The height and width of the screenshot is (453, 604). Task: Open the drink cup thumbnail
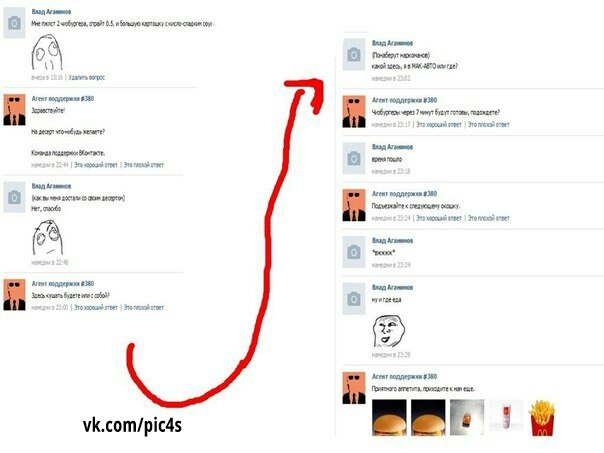tap(505, 416)
